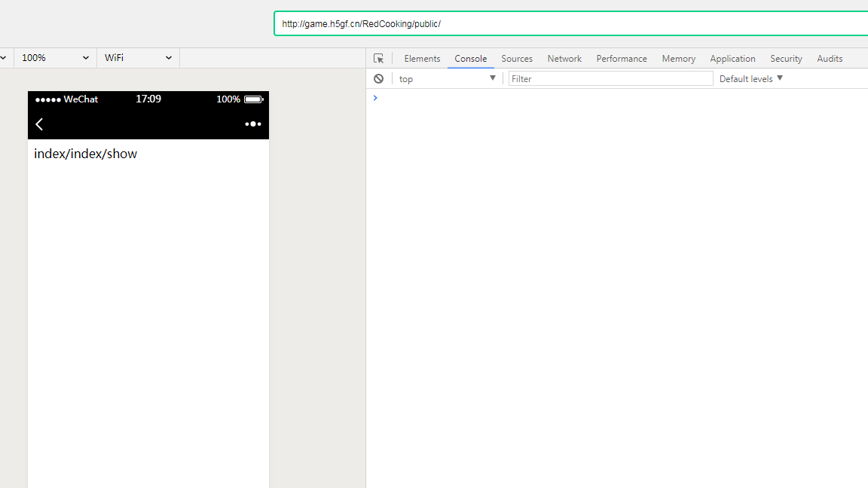Viewport: 868px width, 488px height.
Task: Open the Application tab
Action: click(732, 59)
